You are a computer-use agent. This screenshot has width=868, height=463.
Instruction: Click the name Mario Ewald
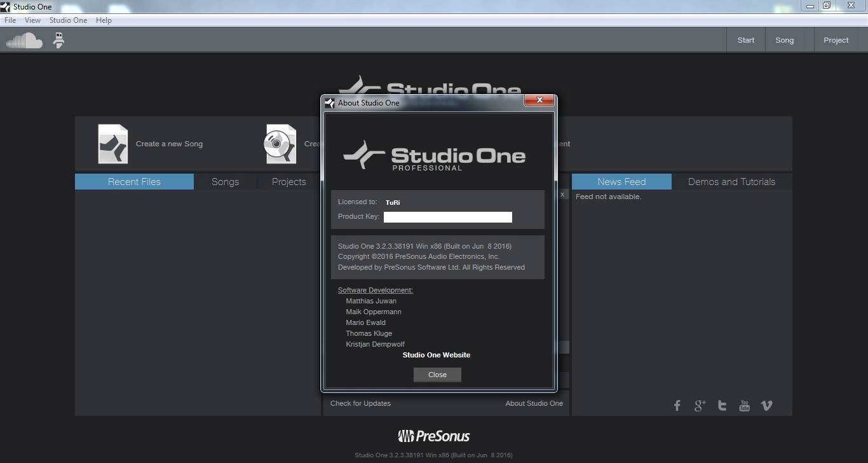[x=366, y=322]
